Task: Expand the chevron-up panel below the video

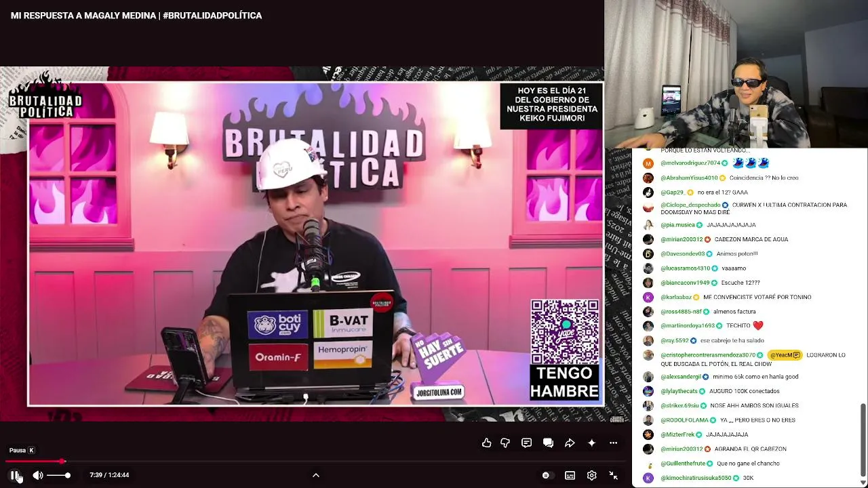Action: point(315,475)
